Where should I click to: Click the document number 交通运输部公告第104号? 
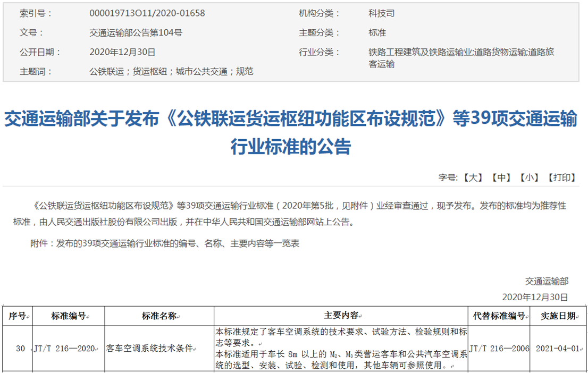(x=136, y=32)
